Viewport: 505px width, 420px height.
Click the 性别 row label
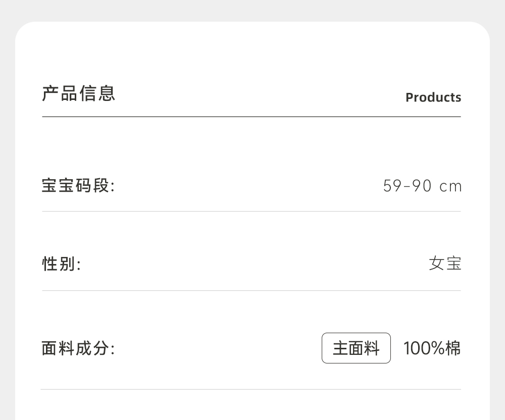[61, 264]
